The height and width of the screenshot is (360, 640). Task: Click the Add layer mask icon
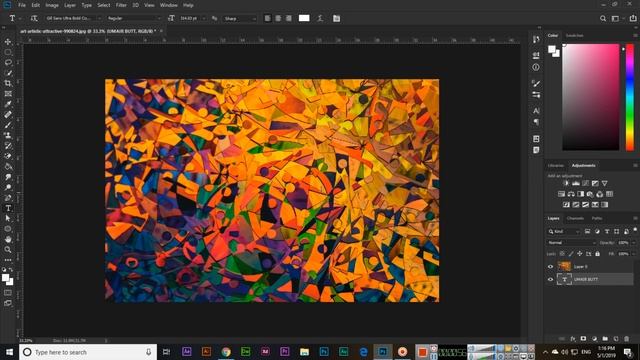583,339
